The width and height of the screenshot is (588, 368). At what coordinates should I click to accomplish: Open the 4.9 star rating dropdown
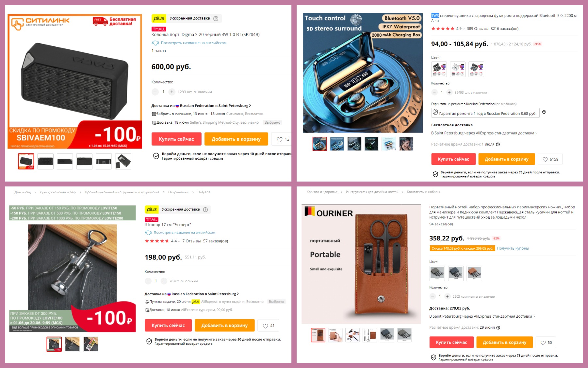click(x=460, y=29)
